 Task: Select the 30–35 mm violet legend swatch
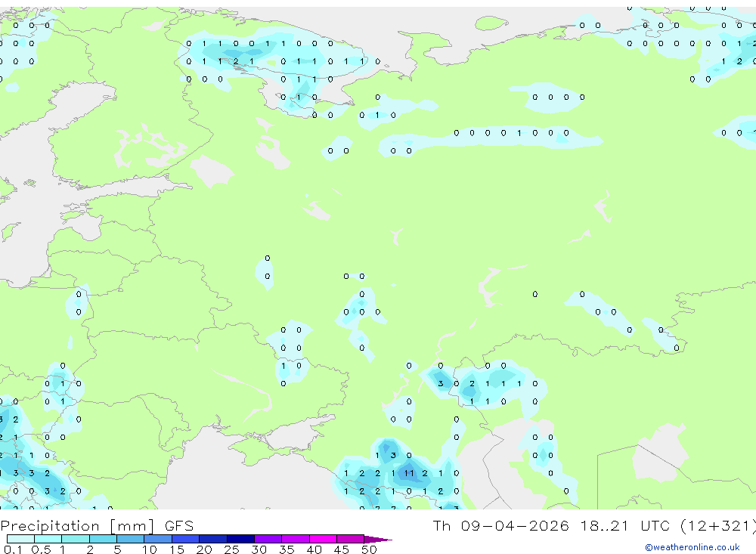point(268,539)
